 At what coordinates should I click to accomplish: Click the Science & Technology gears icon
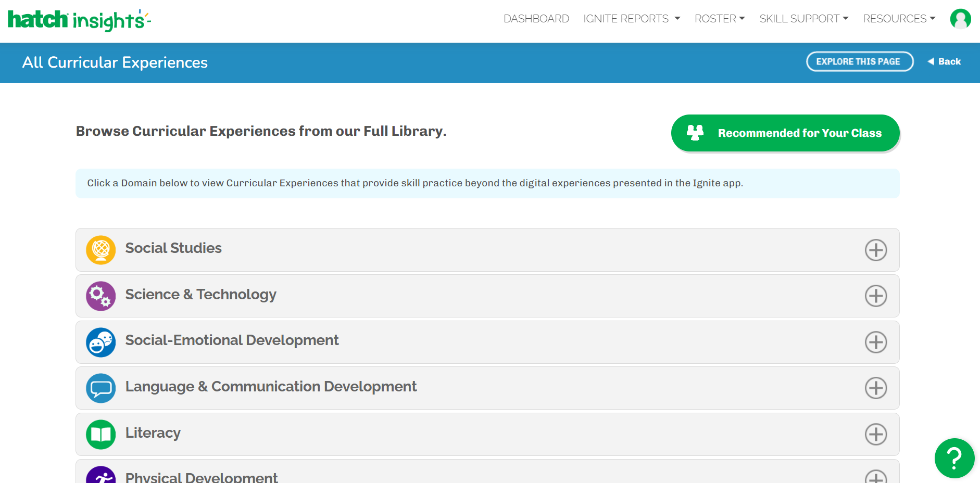click(100, 296)
